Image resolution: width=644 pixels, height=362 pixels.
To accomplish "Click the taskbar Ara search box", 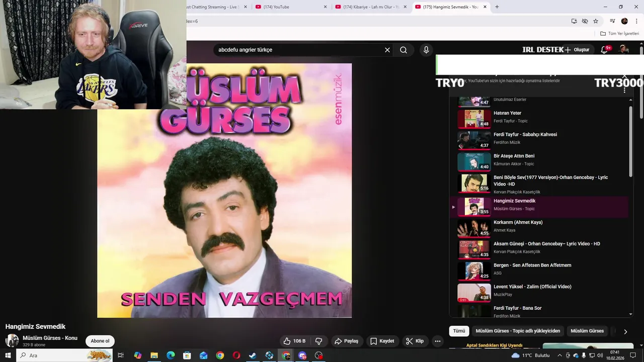I will coord(65,355).
